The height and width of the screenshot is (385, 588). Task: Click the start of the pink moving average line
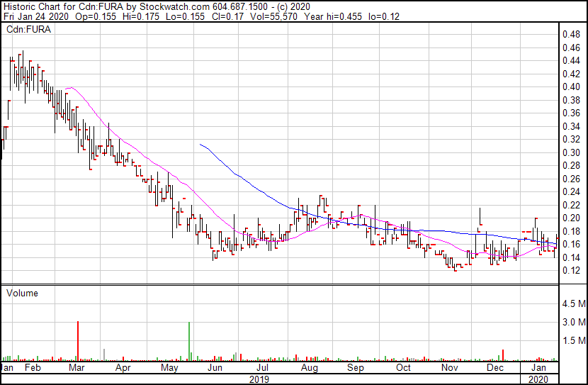[66, 89]
